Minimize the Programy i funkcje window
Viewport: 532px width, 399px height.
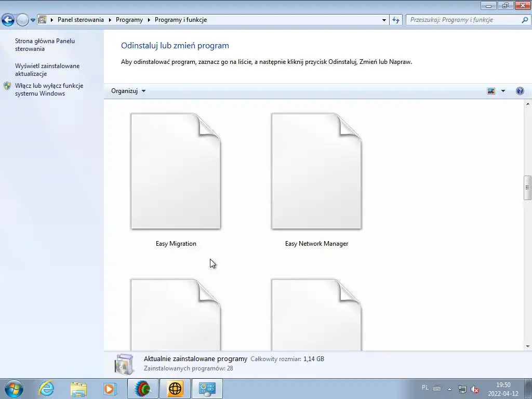[x=488, y=5]
